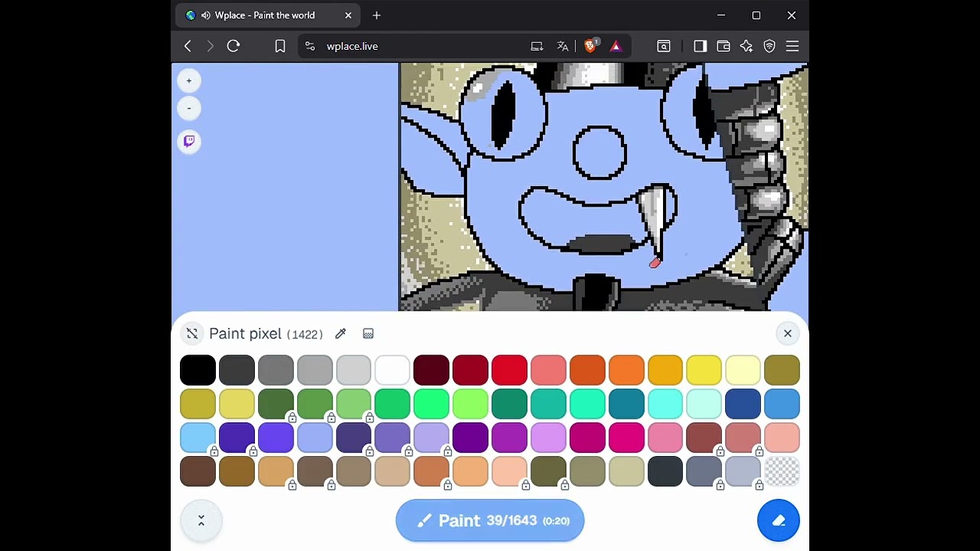This screenshot has width=980, height=551.
Task: Toggle the browser sidebar panel
Action: [x=701, y=47]
